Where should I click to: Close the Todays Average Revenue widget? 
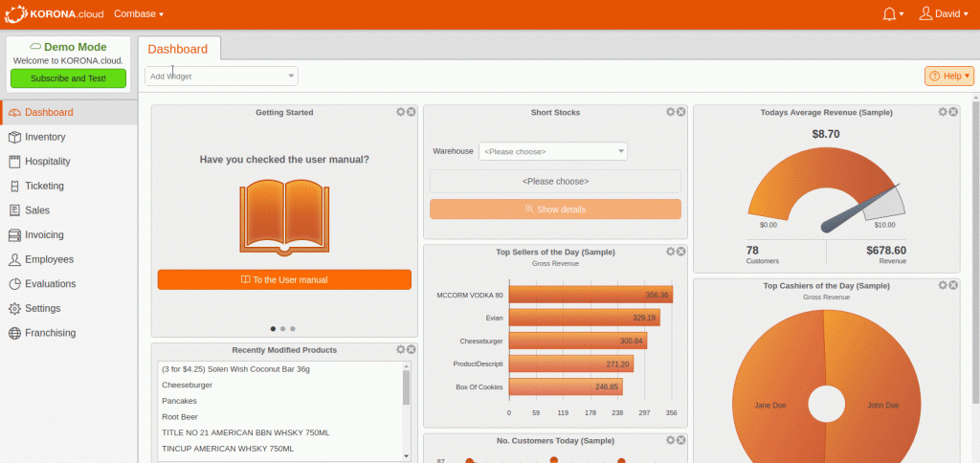pos(953,112)
